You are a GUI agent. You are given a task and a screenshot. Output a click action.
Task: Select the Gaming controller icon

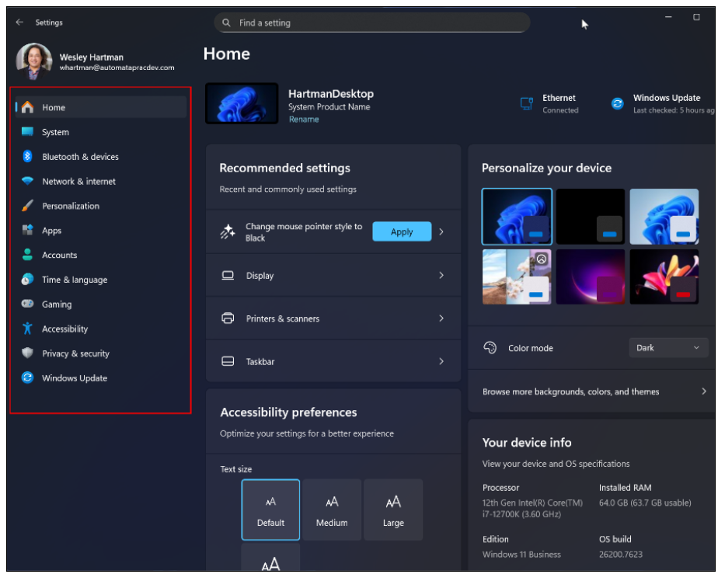(27, 304)
